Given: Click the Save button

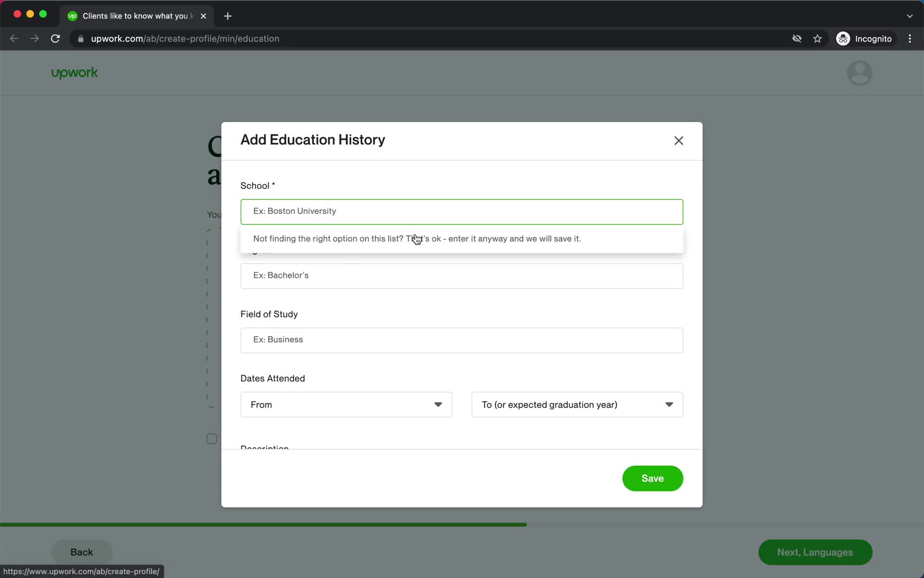Looking at the screenshot, I should point(652,477).
